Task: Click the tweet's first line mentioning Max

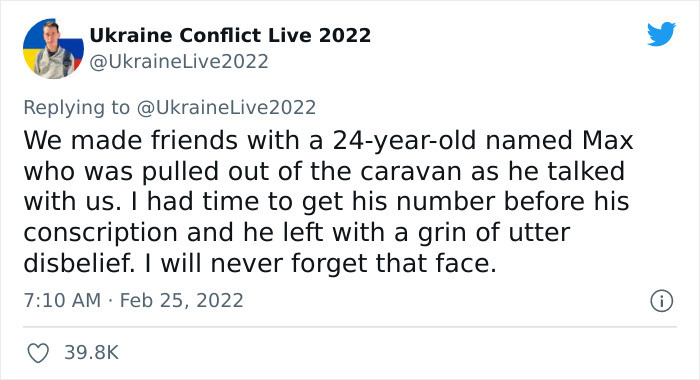Action: click(x=328, y=140)
